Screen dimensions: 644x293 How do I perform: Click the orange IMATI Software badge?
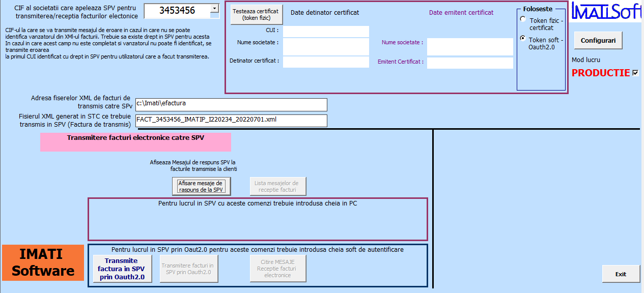(x=43, y=262)
